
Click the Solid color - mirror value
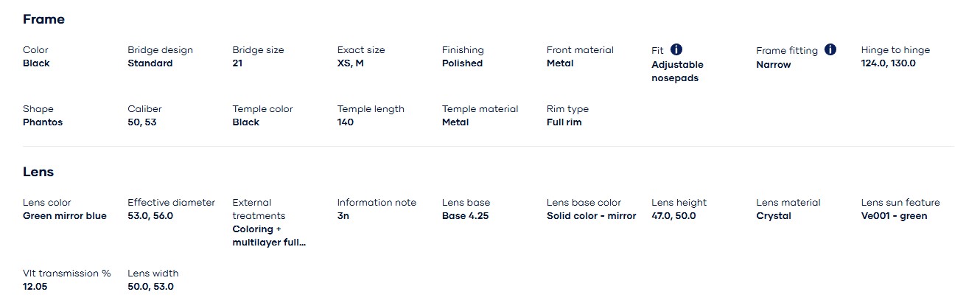pos(592,216)
